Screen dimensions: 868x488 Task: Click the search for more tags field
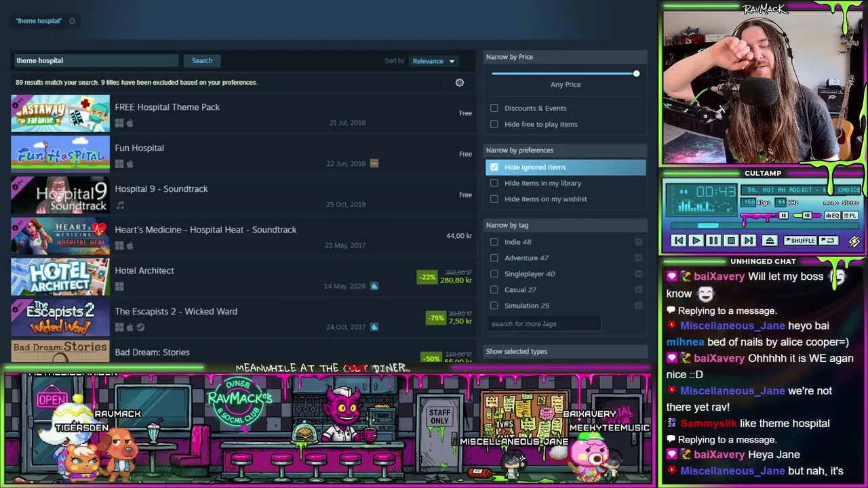coord(543,324)
